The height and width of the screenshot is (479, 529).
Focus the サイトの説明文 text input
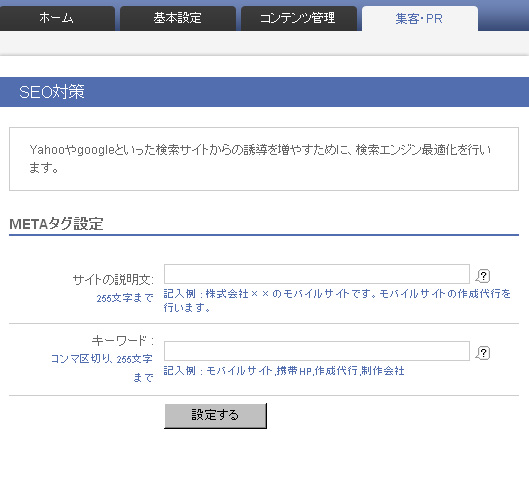tap(317, 274)
